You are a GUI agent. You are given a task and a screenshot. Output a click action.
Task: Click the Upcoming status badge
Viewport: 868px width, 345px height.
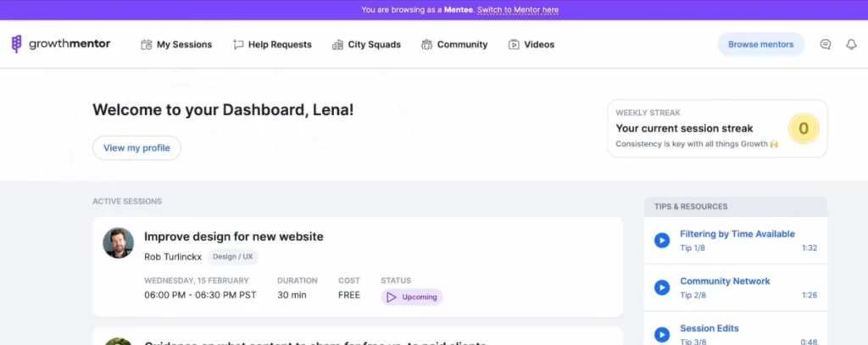[x=412, y=297]
